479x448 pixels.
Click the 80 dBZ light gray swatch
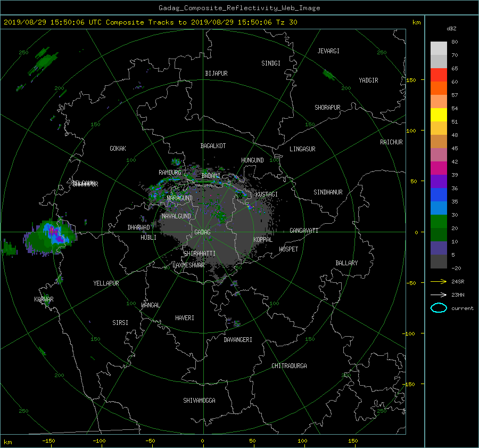pos(439,48)
